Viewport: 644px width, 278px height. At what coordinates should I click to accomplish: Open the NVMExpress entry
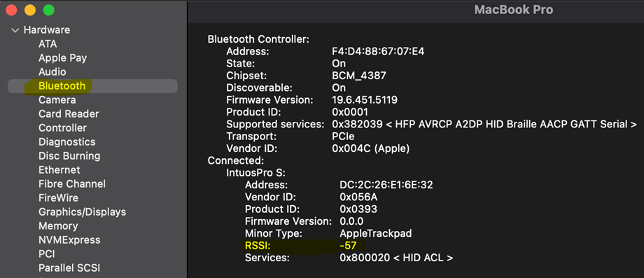tap(69, 239)
